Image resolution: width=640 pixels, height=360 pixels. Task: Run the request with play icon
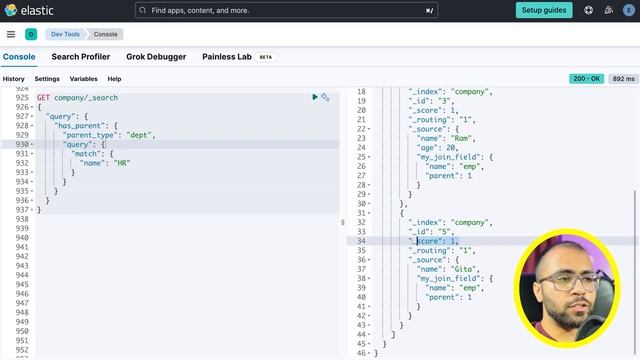315,97
